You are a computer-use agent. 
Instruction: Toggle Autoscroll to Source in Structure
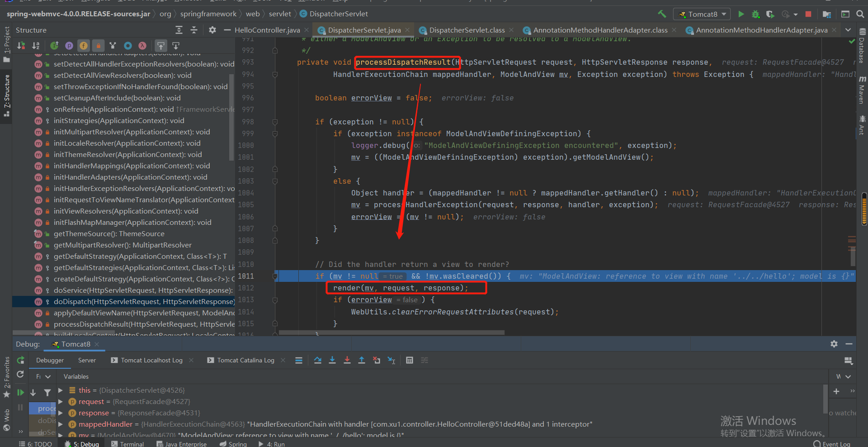point(161,45)
